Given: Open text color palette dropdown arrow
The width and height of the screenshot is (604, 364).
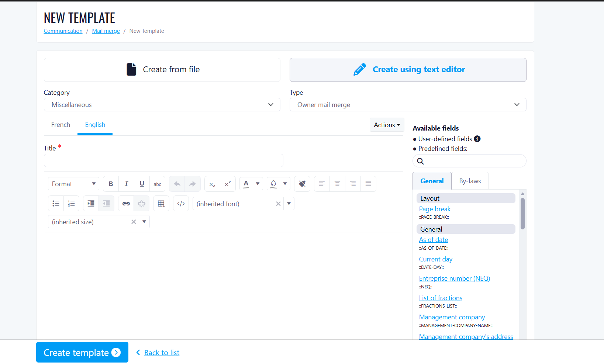Looking at the screenshot, I should 258,184.
